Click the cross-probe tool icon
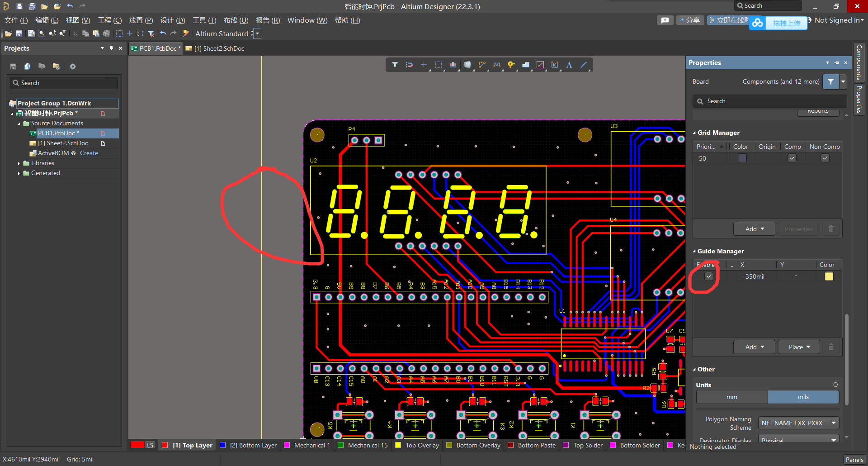The image size is (868, 466). click(x=185, y=33)
